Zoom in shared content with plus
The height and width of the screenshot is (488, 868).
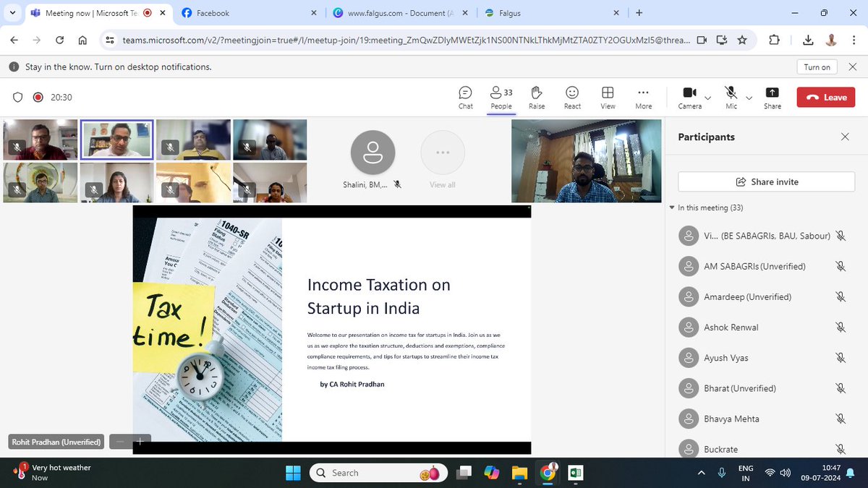(140, 441)
